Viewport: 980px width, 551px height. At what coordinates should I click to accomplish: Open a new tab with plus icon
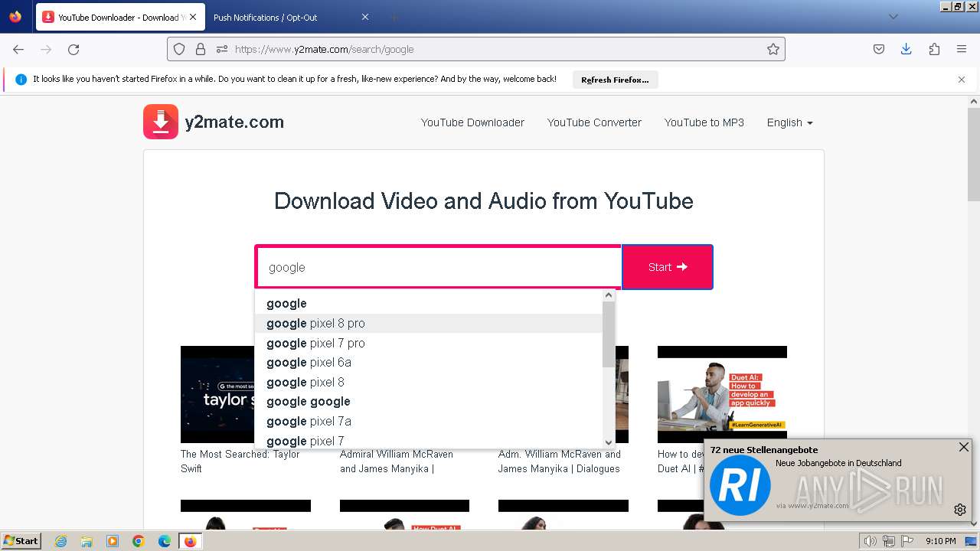(394, 17)
